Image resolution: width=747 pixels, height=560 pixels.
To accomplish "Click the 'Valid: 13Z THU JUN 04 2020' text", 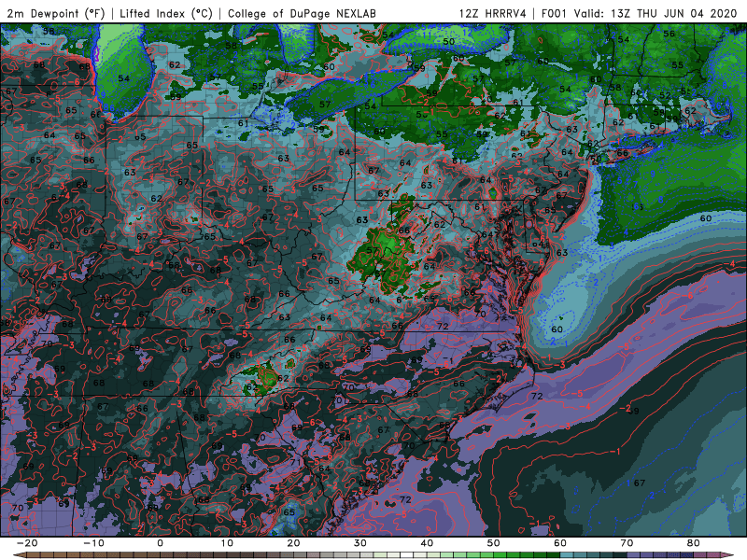I will coord(655,13).
